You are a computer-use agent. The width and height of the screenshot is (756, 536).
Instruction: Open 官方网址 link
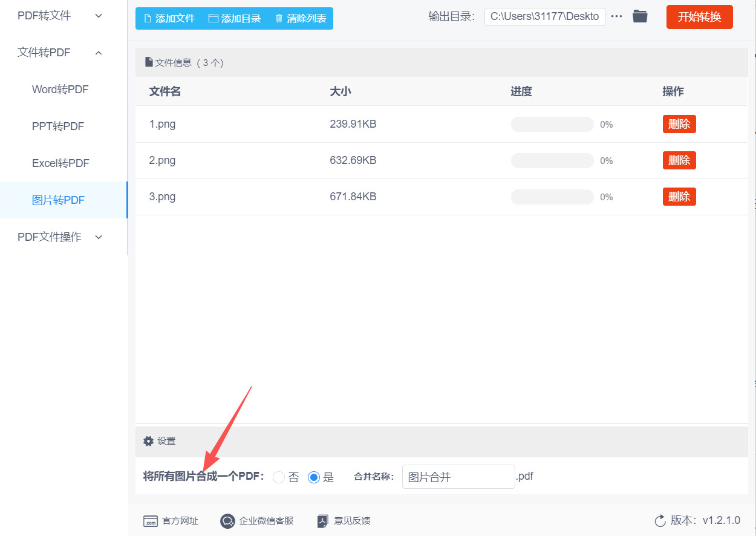point(171,521)
